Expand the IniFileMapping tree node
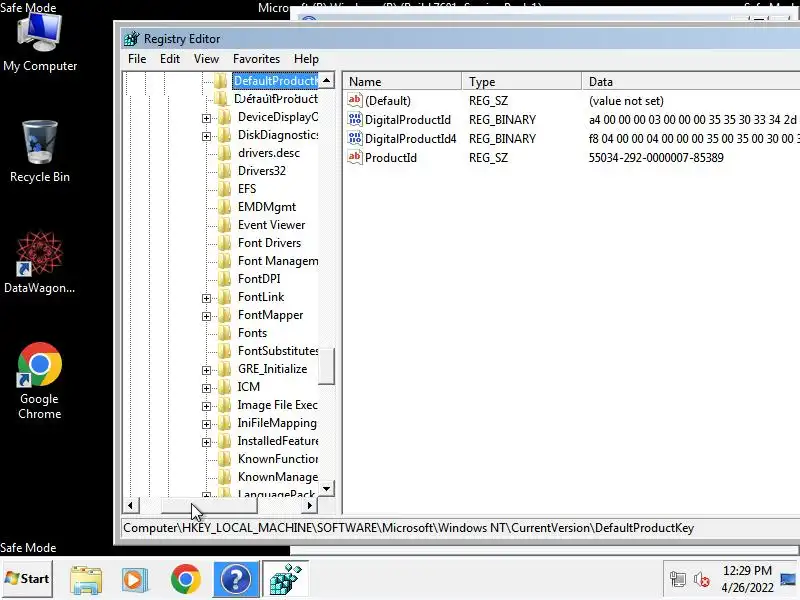The height and width of the screenshot is (600, 800). pyautogui.click(x=206, y=424)
